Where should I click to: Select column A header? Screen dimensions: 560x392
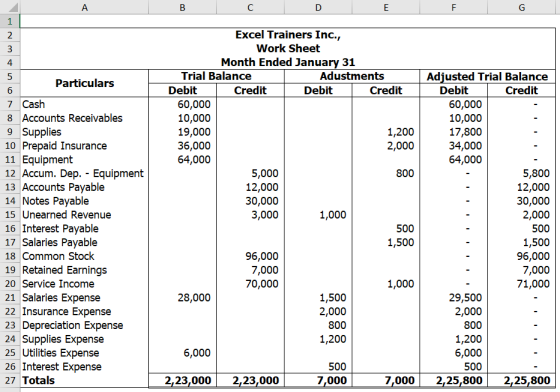[84, 7]
